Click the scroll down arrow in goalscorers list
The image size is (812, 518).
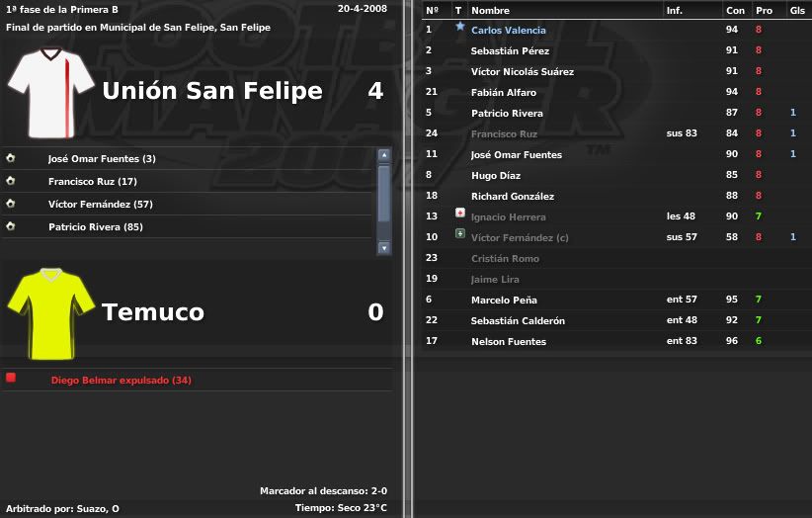(383, 248)
